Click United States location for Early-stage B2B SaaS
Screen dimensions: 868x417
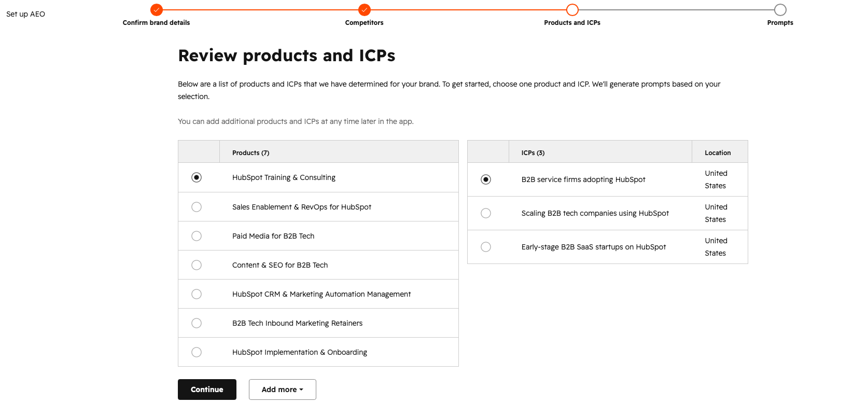coord(716,247)
